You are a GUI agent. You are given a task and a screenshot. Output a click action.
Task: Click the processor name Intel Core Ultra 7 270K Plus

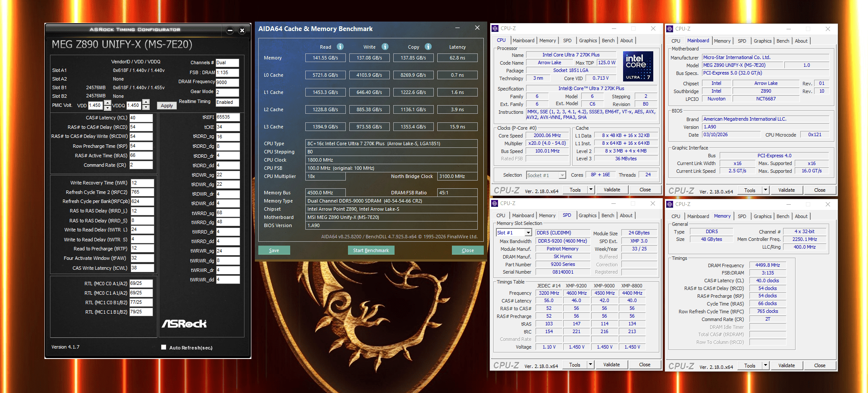571,55
